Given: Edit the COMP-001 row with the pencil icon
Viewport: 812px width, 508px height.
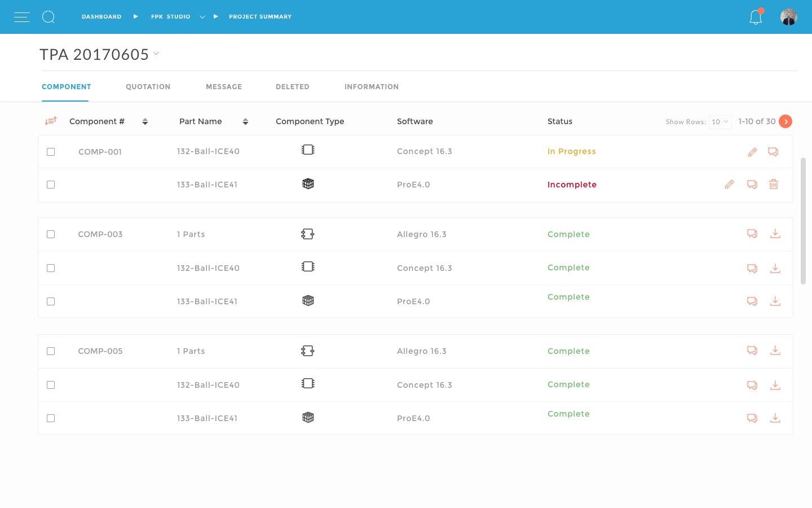Looking at the screenshot, I should (x=752, y=152).
